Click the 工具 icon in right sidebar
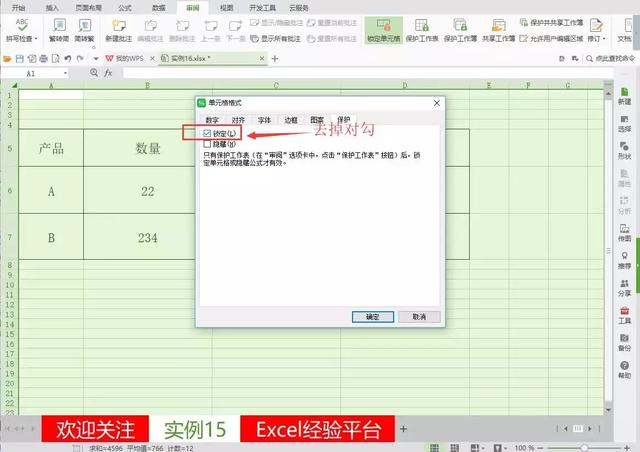The image size is (640, 452). click(624, 315)
